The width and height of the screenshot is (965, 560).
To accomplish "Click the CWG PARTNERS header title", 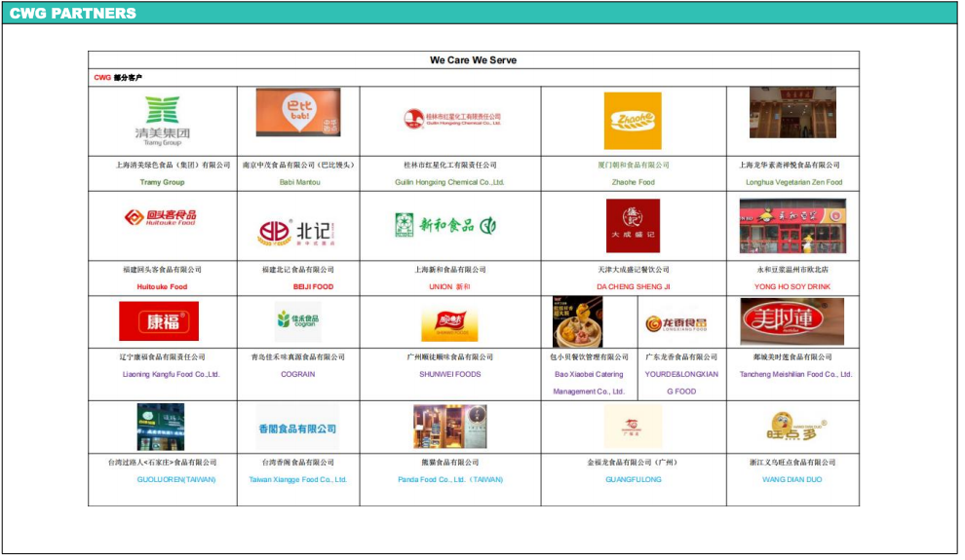I will coord(73,13).
